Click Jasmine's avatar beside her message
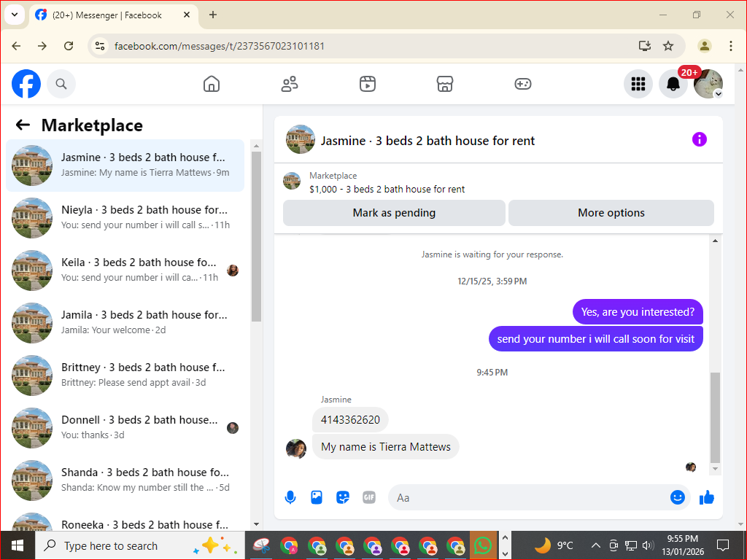The height and width of the screenshot is (560, 747). [296, 448]
